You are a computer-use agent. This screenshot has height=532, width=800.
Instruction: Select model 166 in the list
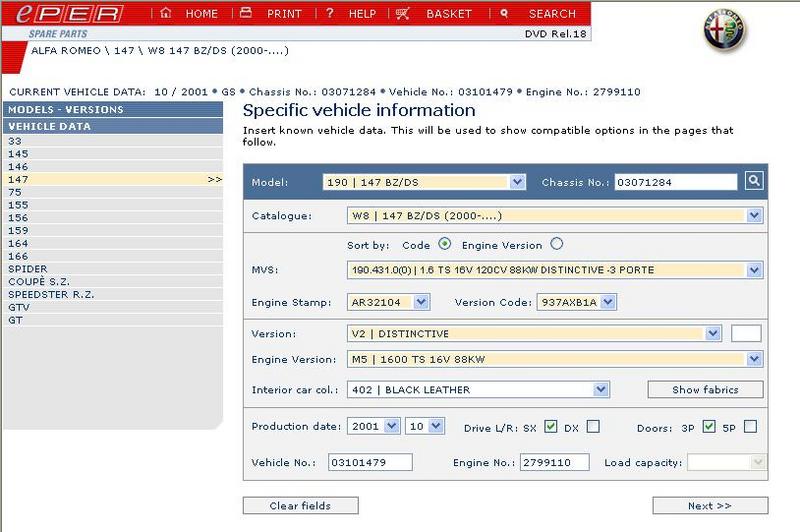pyautogui.click(x=113, y=256)
